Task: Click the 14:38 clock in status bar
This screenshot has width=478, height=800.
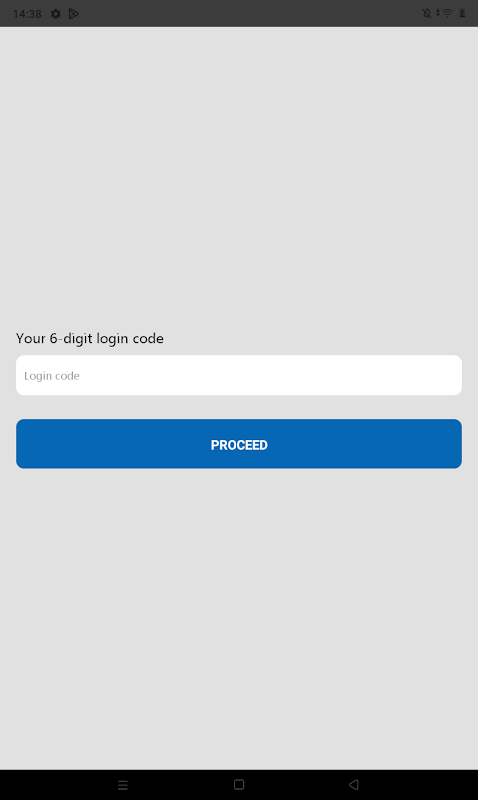Action: 27,14
